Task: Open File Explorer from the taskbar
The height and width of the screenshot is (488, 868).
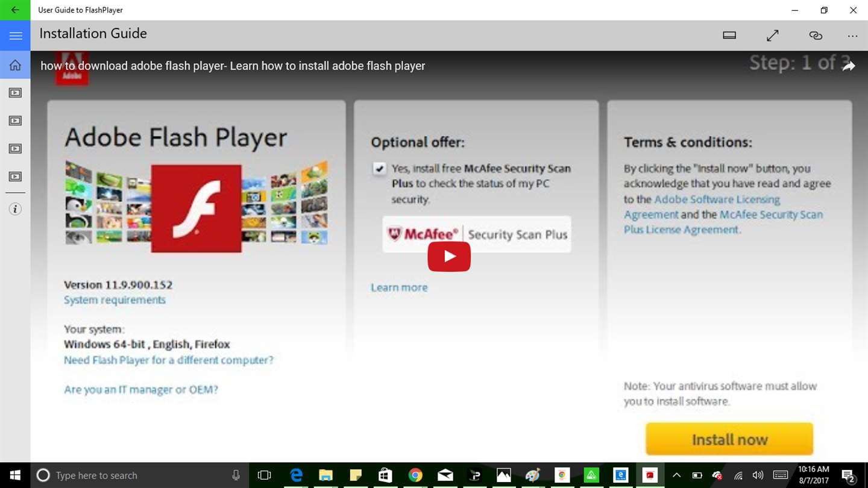Action: point(325,475)
